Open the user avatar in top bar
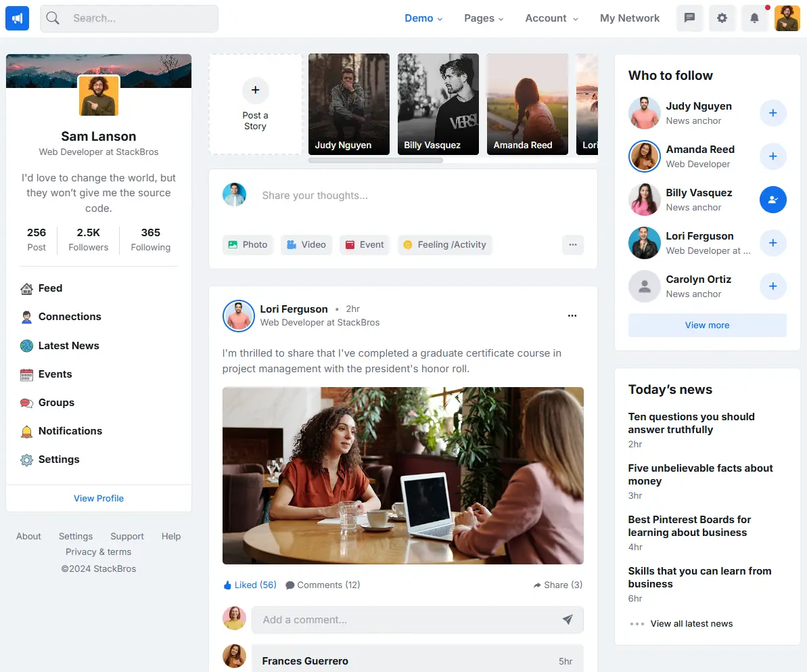The image size is (807, 672). [x=787, y=18]
